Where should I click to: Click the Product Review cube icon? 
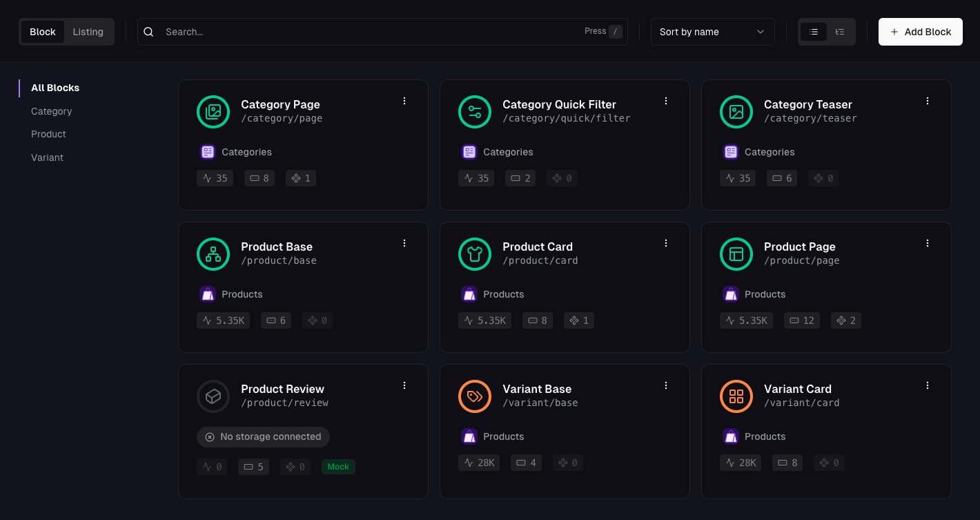(x=213, y=396)
